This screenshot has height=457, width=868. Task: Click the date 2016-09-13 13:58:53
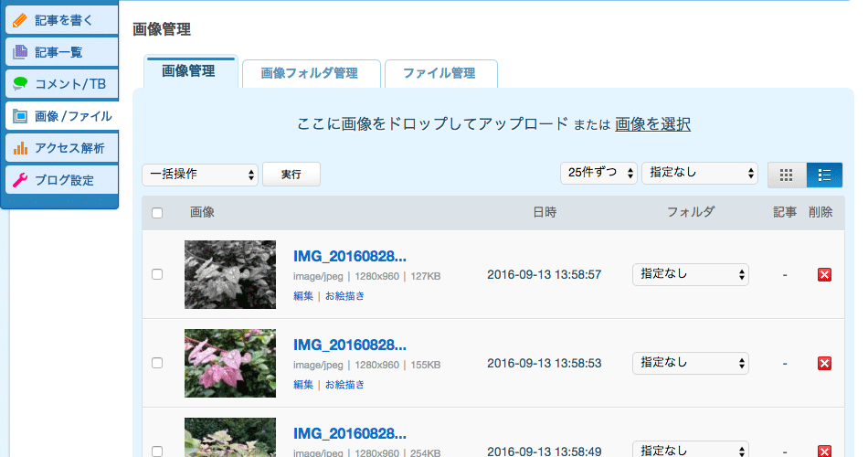(545, 364)
